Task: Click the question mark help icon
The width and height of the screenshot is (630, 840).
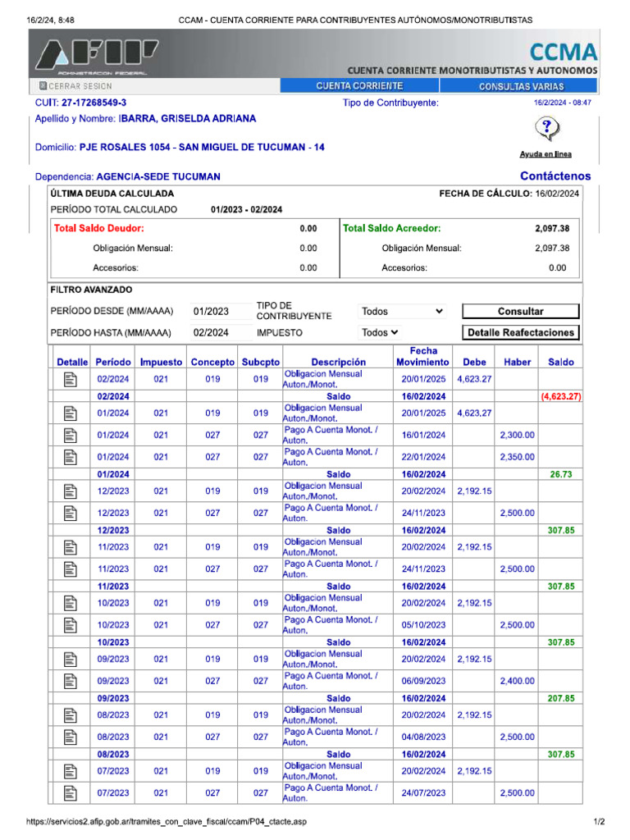Action: [546, 129]
